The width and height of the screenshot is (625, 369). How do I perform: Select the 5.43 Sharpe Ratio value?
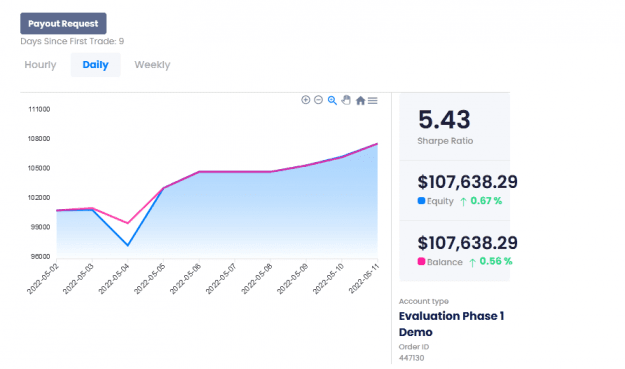coord(444,120)
